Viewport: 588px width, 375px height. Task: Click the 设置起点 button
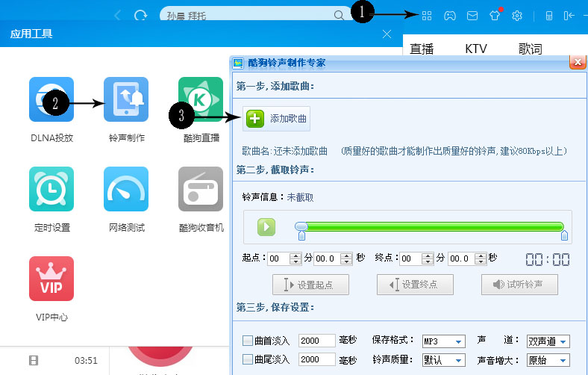click(x=310, y=285)
